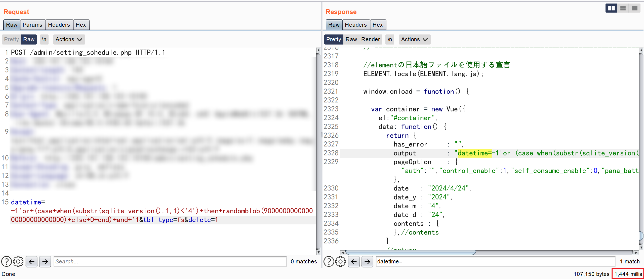
Task: Click the date_y "2024" line
Action: (x=423, y=197)
